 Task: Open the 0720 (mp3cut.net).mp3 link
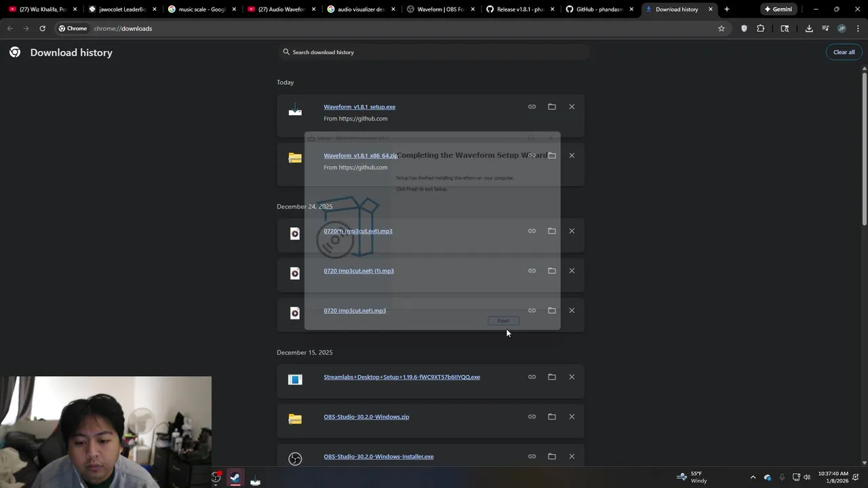(x=355, y=310)
